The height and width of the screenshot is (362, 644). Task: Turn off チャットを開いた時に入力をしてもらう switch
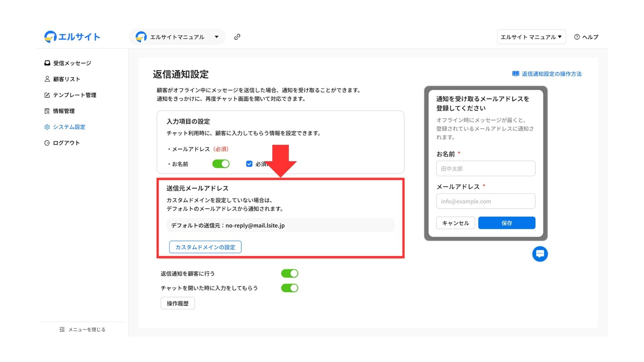(x=289, y=288)
